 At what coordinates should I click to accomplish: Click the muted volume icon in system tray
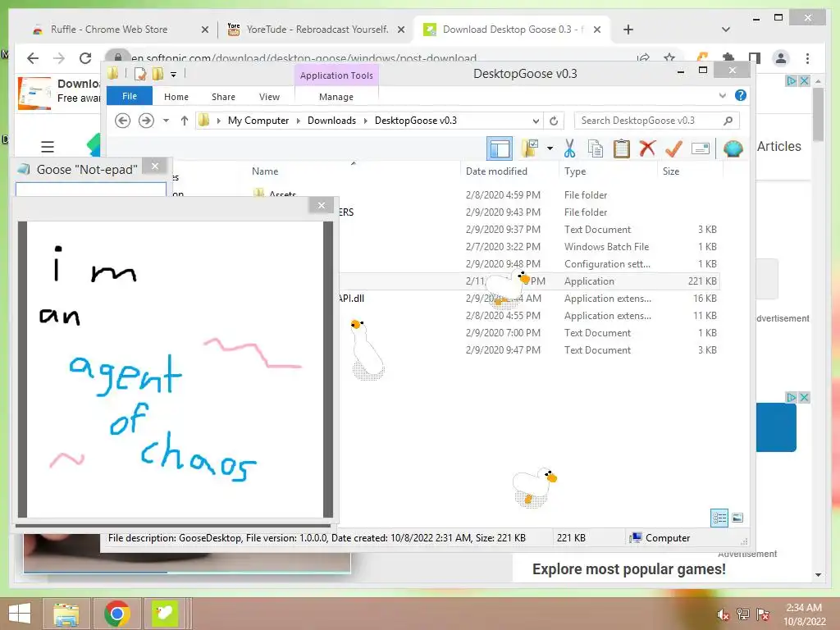pos(723,614)
